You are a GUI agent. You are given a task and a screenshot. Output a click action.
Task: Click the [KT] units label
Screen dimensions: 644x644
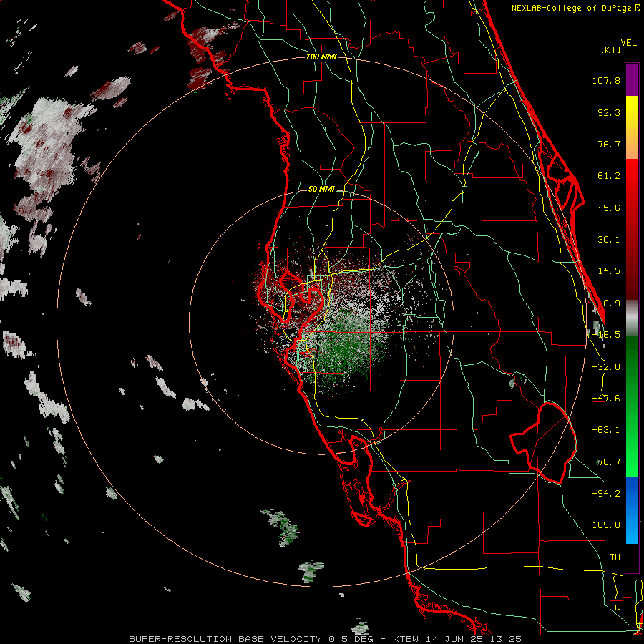[611, 49]
